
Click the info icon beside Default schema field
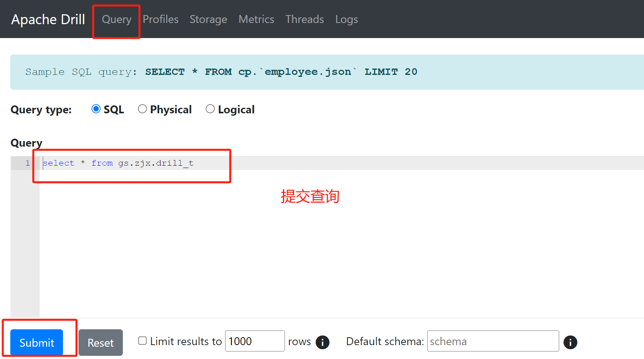point(570,342)
